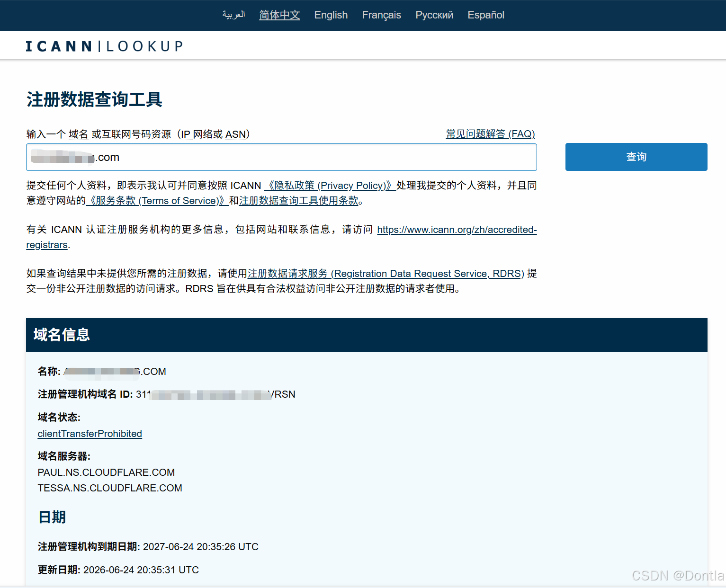
Task: Focus the domain name input field
Action: click(x=281, y=157)
